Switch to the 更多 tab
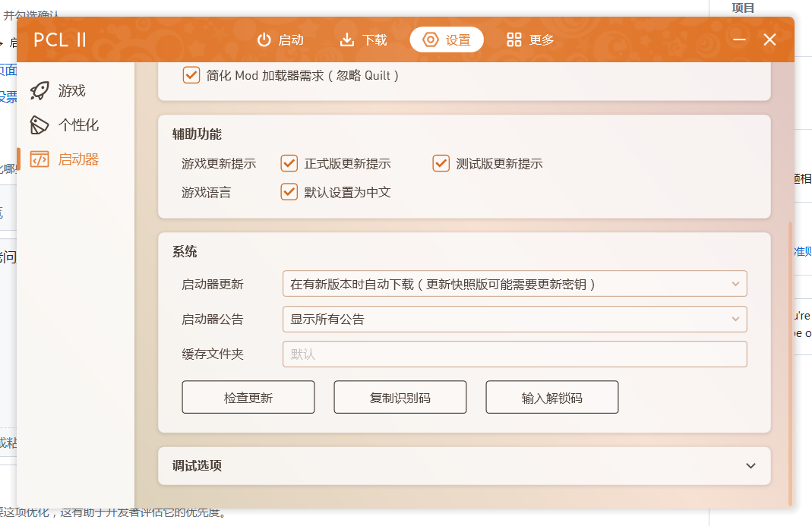 tap(529, 39)
